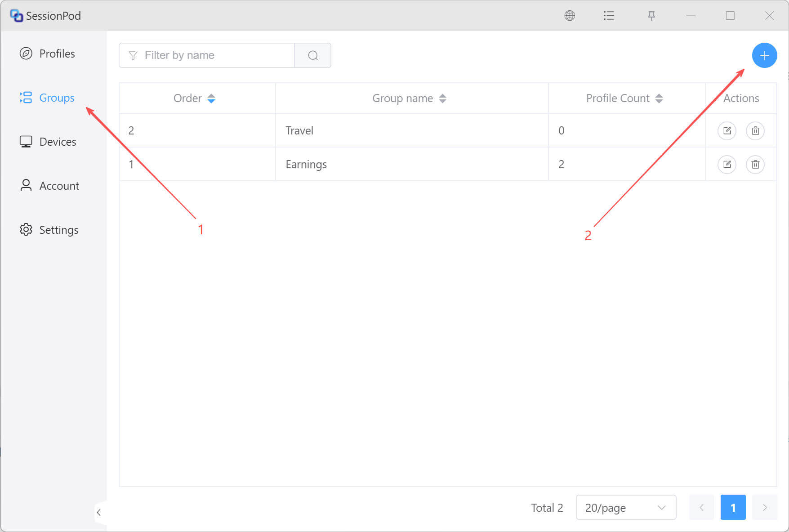Click the Travel group name cell
789x532 pixels.
point(412,131)
